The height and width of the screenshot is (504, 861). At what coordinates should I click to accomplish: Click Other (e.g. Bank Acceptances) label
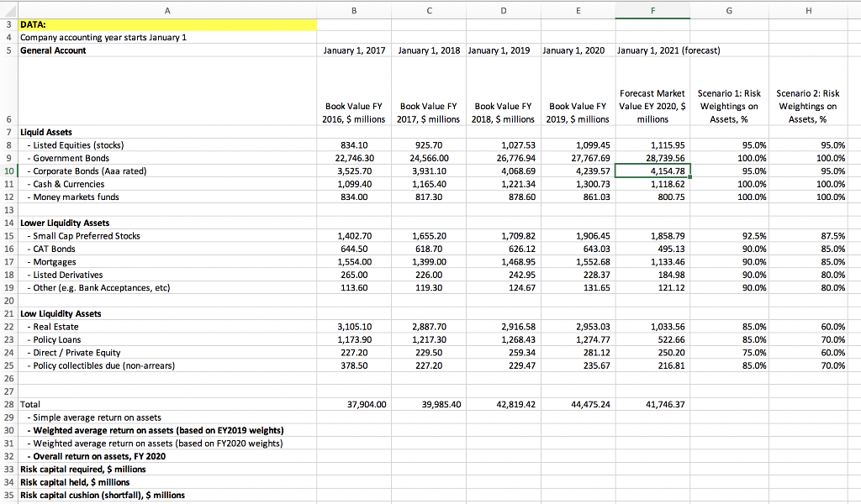[98, 288]
